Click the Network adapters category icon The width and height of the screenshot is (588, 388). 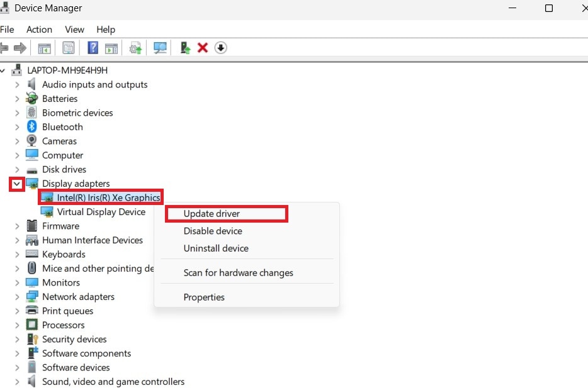click(32, 297)
